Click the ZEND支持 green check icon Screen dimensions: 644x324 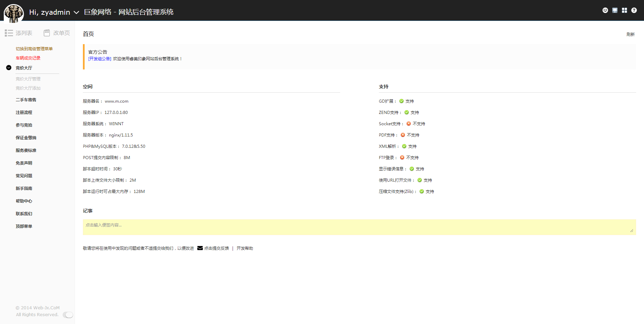(407, 112)
